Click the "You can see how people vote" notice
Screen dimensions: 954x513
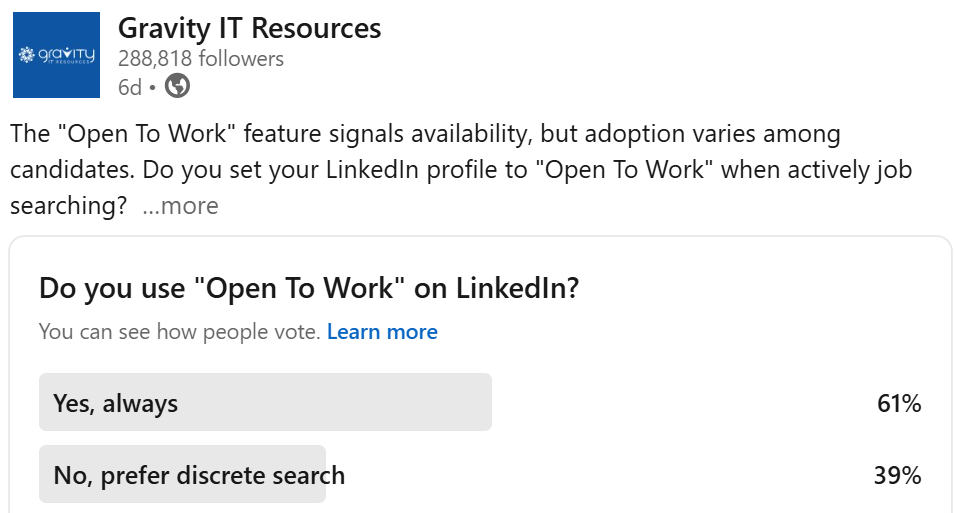coord(180,332)
